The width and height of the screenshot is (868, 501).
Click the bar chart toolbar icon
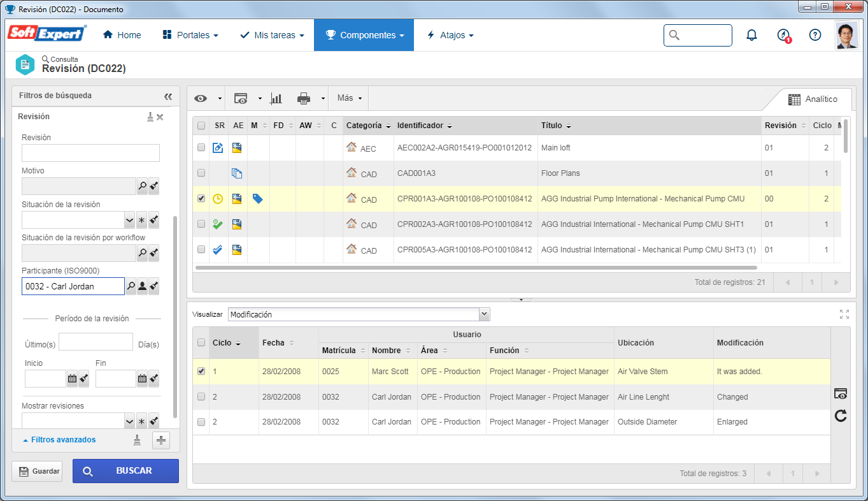pos(276,98)
